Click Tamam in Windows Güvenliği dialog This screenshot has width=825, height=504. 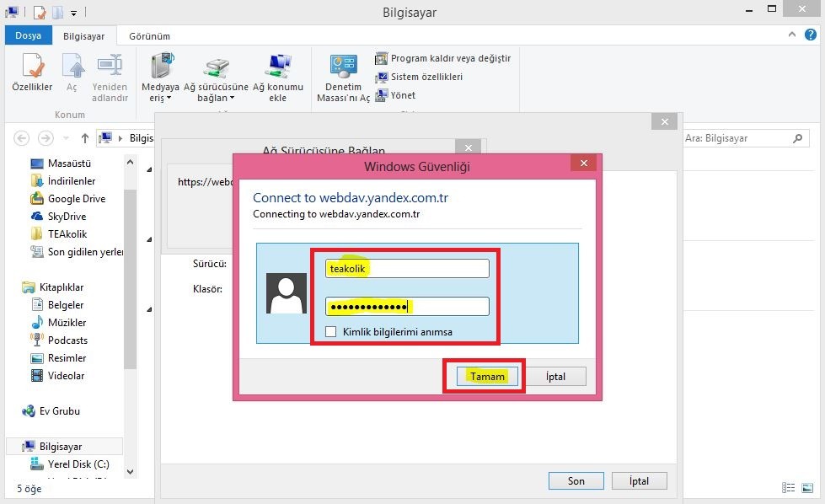click(487, 376)
